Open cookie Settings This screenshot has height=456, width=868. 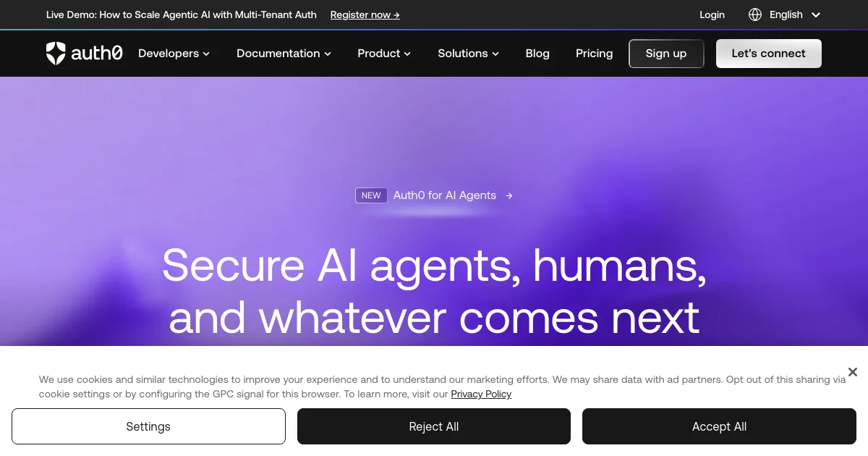(x=148, y=426)
